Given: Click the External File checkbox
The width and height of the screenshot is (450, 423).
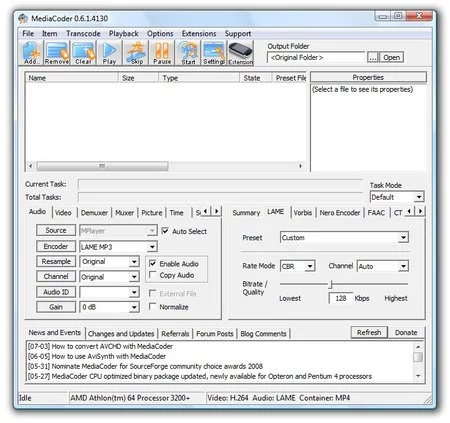Looking at the screenshot, I should (x=153, y=293).
